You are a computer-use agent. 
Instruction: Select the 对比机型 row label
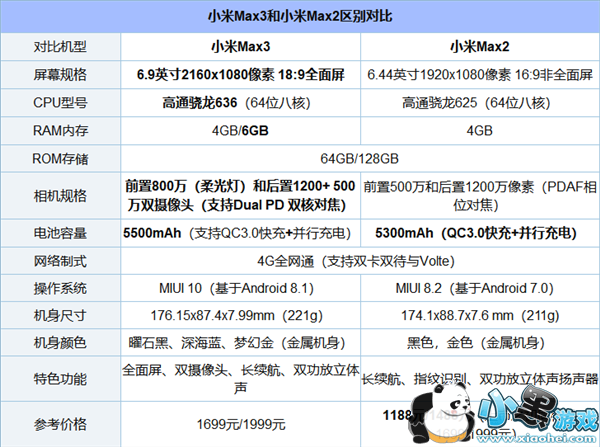[60, 47]
